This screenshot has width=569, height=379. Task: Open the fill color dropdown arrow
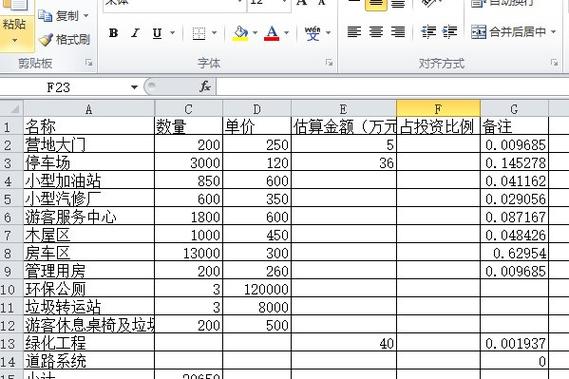pyautogui.click(x=255, y=33)
